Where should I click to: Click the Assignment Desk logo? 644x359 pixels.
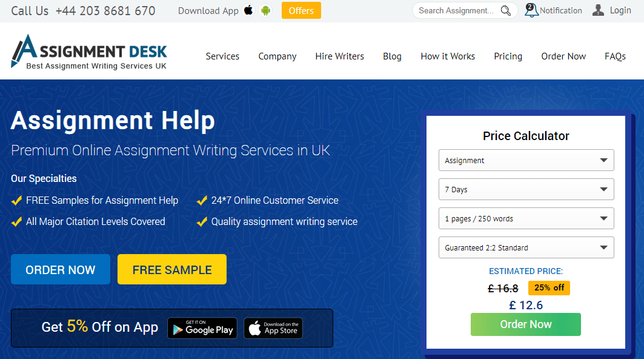[88, 52]
